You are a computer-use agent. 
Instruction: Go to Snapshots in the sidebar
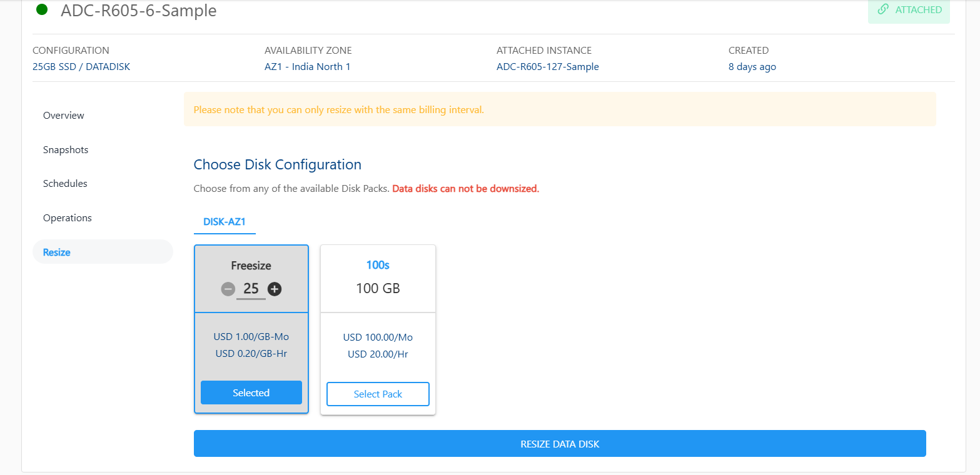pyautogui.click(x=66, y=150)
